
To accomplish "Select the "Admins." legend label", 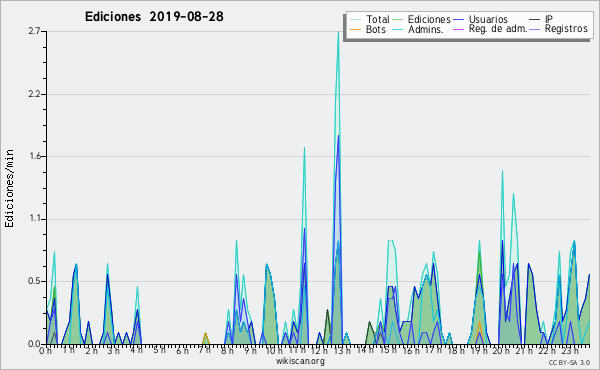I will pos(426,29).
